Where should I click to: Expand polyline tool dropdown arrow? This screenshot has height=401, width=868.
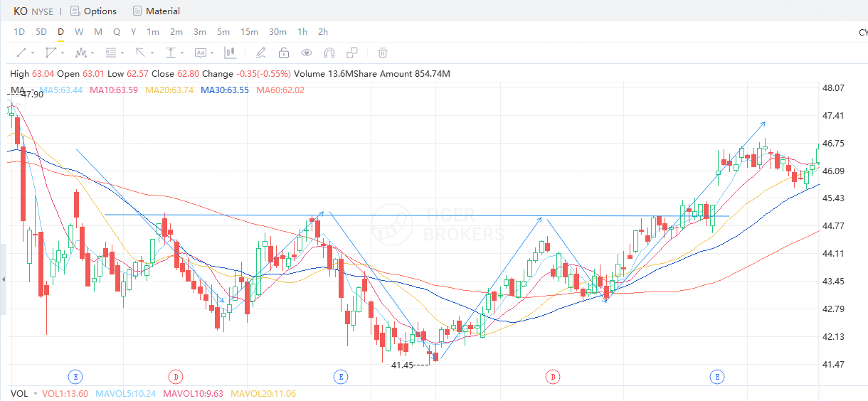click(x=63, y=53)
